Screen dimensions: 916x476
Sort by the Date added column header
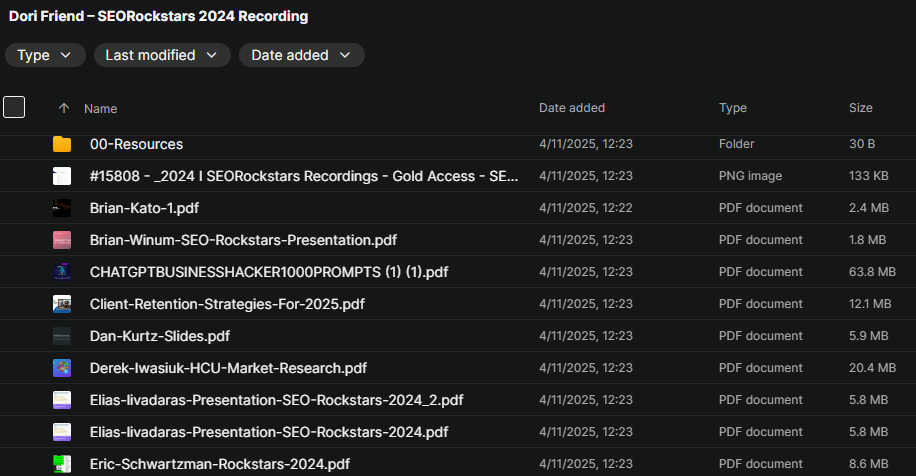click(572, 107)
